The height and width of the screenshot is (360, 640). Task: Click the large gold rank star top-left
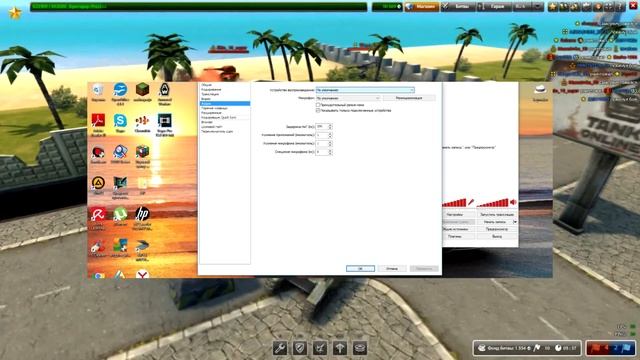15,13
